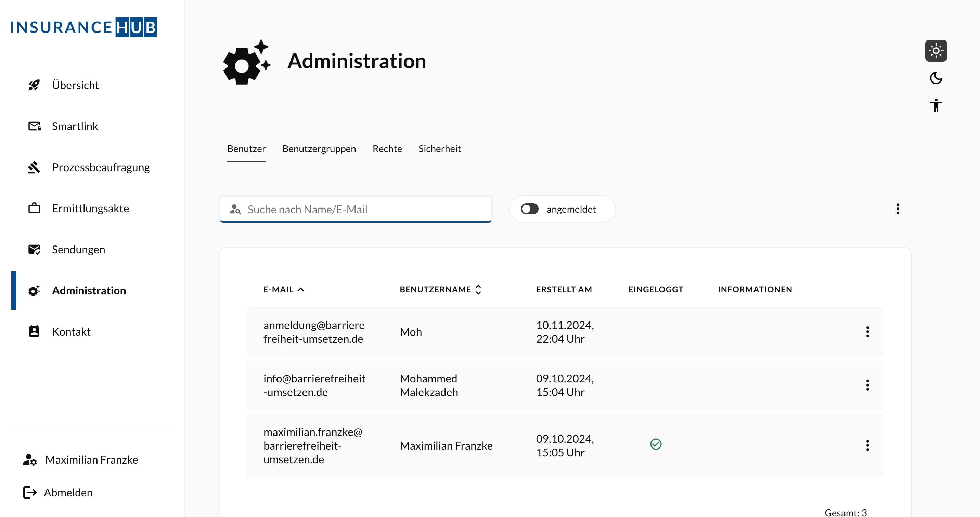Click the Kontakt contact-card icon
980x517 pixels.
pos(34,331)
